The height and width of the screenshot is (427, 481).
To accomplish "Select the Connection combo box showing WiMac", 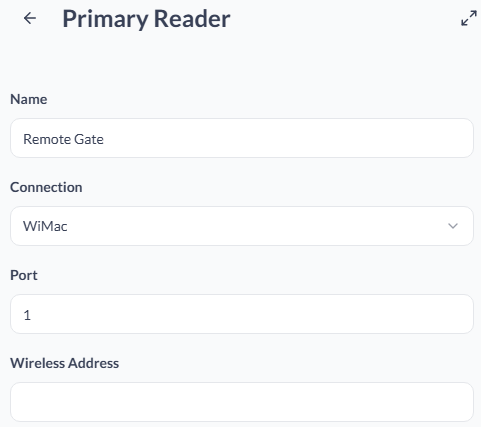I will [242, 226].
